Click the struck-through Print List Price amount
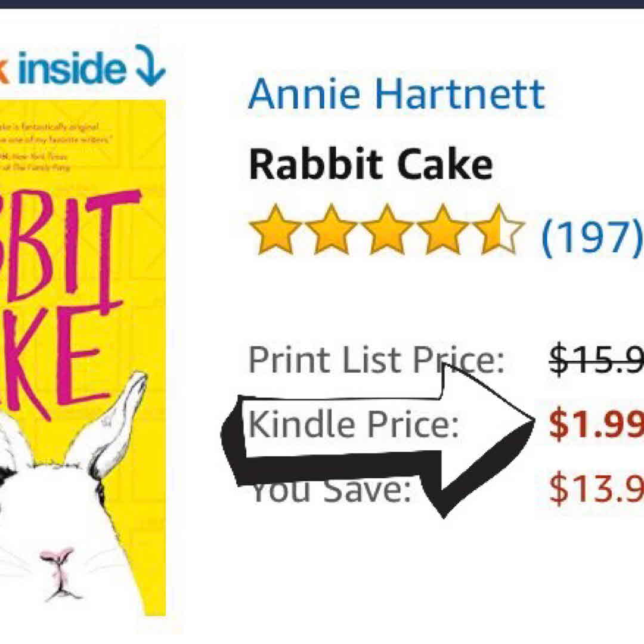The image size is (644, 644). click(596, 359)
